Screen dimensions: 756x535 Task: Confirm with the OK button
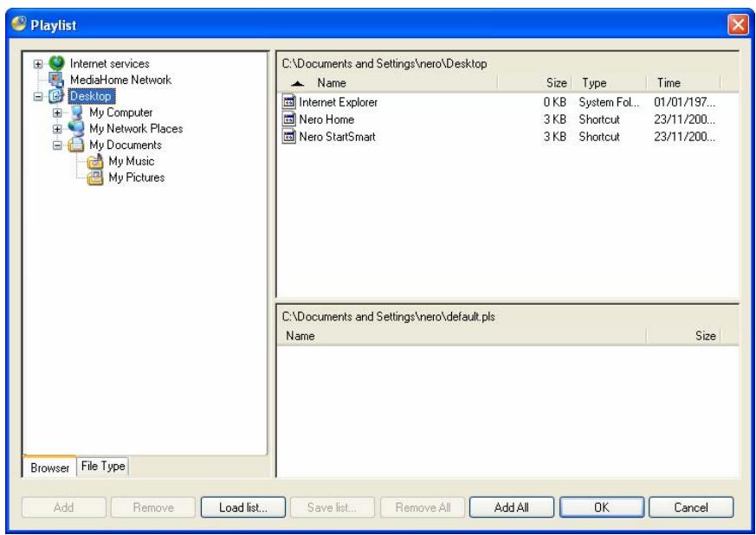point(602,507)
